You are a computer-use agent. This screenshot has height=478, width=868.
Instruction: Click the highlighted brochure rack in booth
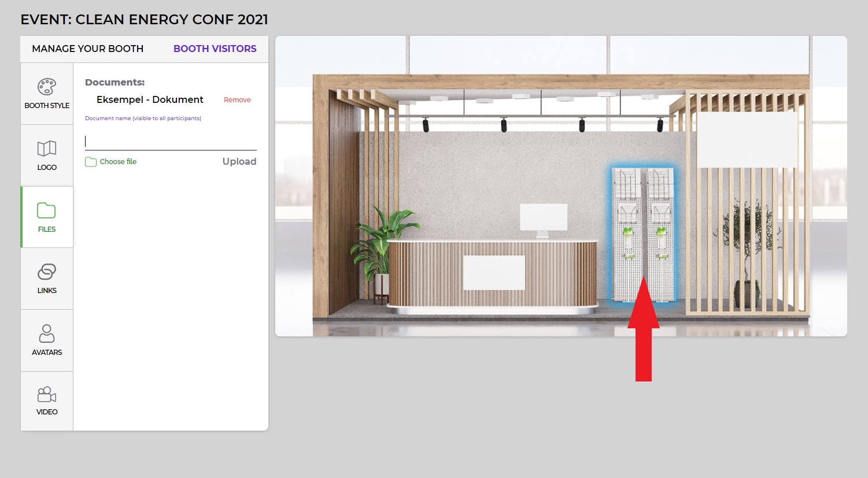tap(644, 235)
